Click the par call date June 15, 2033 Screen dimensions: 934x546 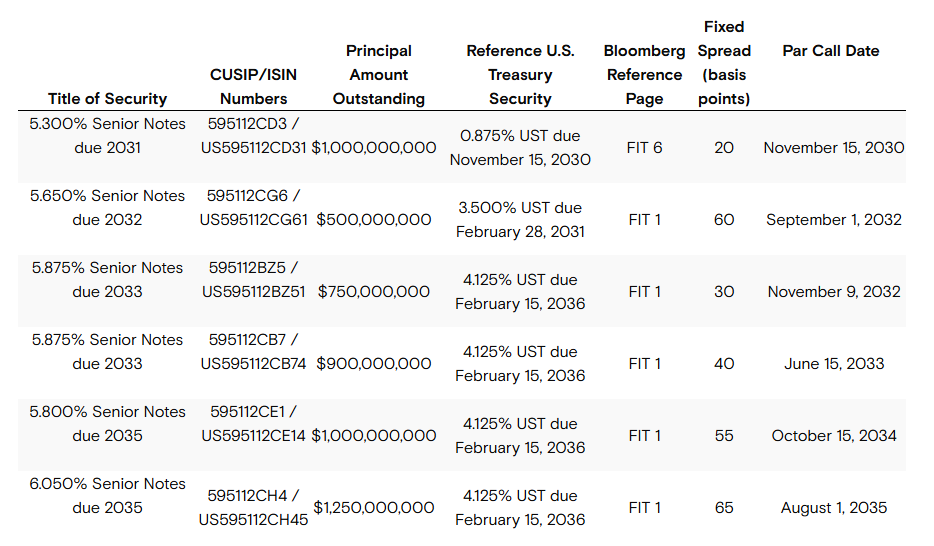(834, 363)
